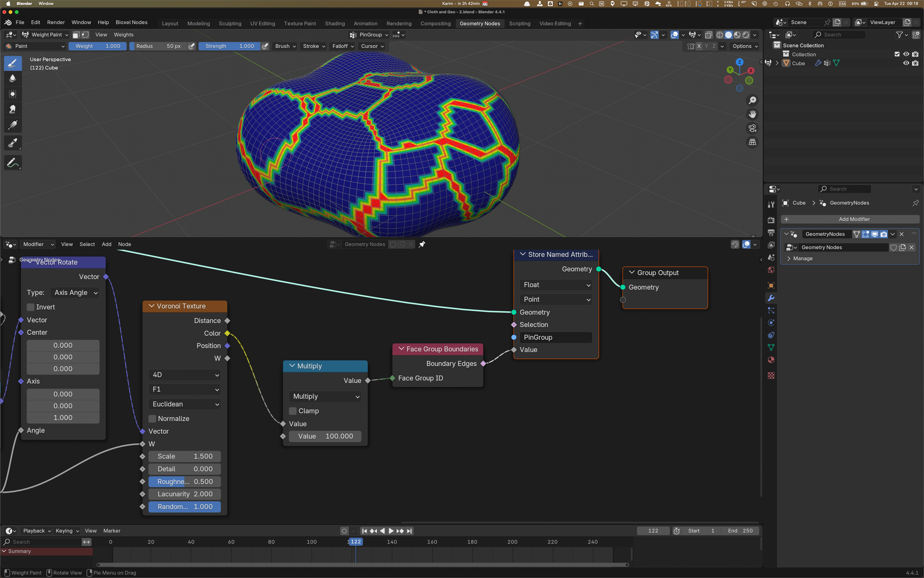The image size is (924, 578).
Task: Switch viewport to rendered shading
Action: click(x=746, y=35)
